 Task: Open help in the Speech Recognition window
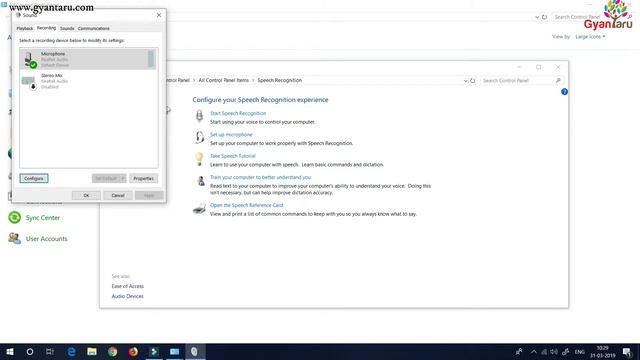564,92
